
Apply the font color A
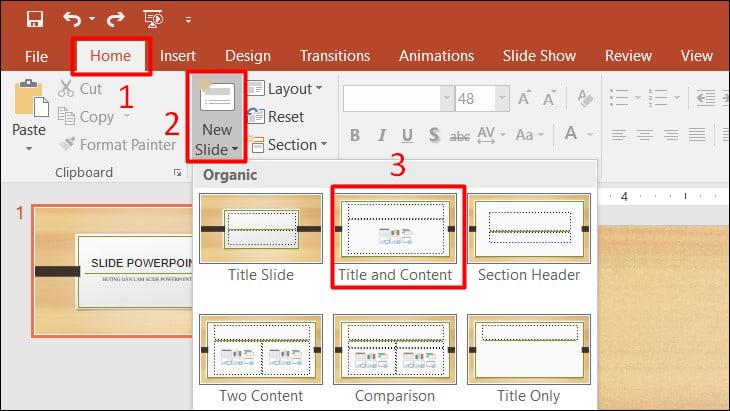571,134
